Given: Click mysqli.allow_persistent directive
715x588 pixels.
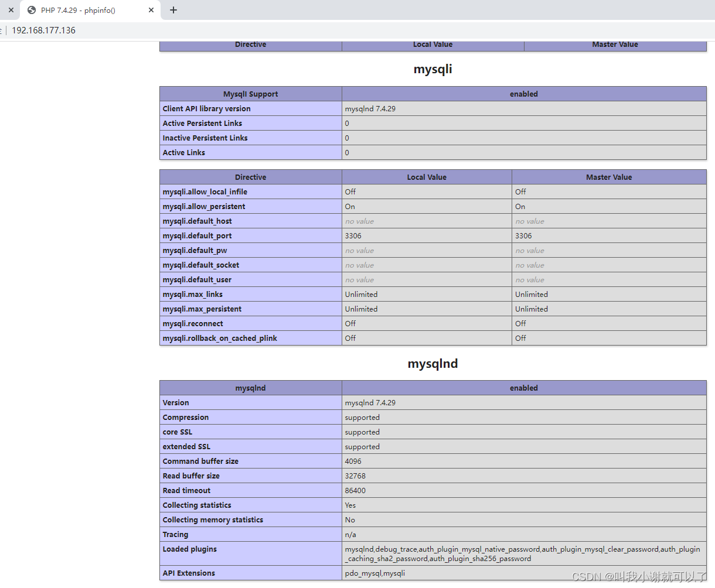Looking at the screenshot, I should [x=204, y=207].
